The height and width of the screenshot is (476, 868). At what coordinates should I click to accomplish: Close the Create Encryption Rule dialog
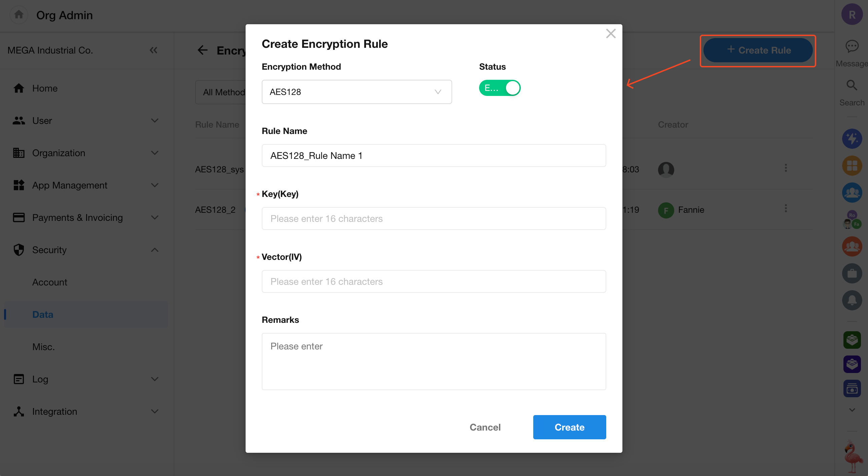611,33
